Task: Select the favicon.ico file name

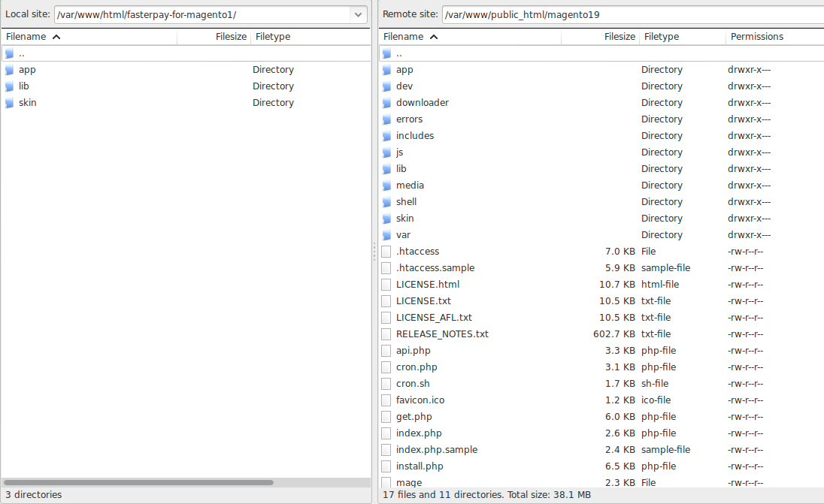Action: [x=420, y=400]
